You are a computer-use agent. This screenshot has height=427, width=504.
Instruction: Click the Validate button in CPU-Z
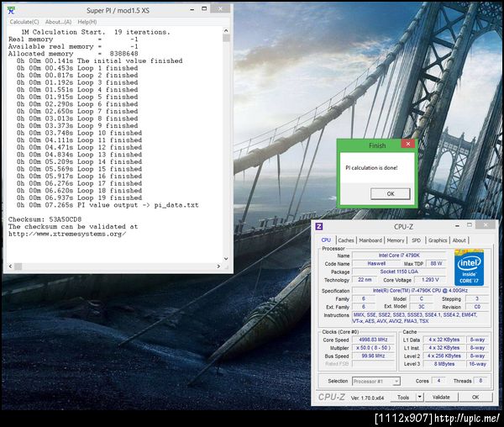pos(441,398)
